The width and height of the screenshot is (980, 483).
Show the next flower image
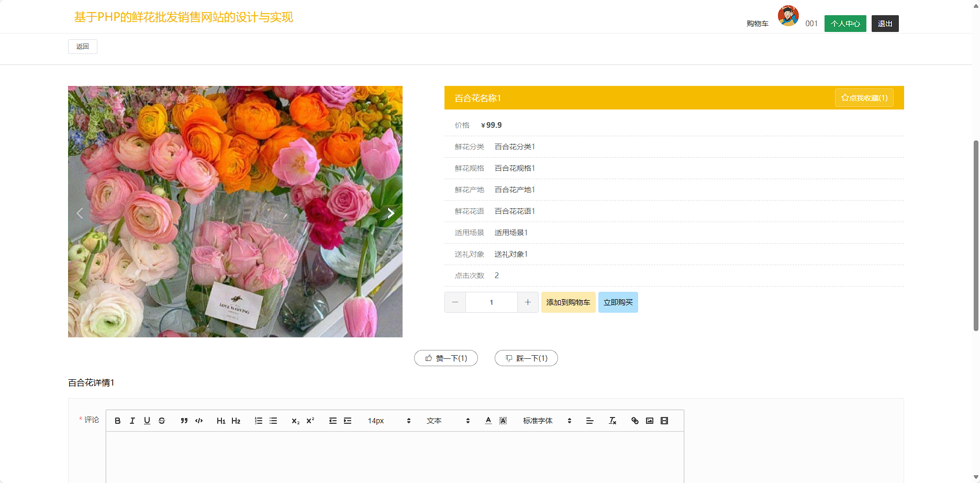click(x=391, y=213)
